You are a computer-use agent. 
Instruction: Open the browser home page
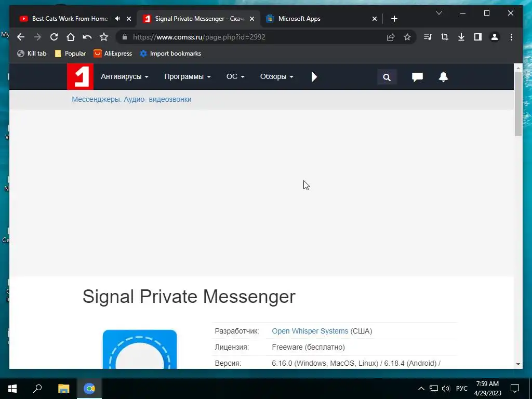point(71,37)
